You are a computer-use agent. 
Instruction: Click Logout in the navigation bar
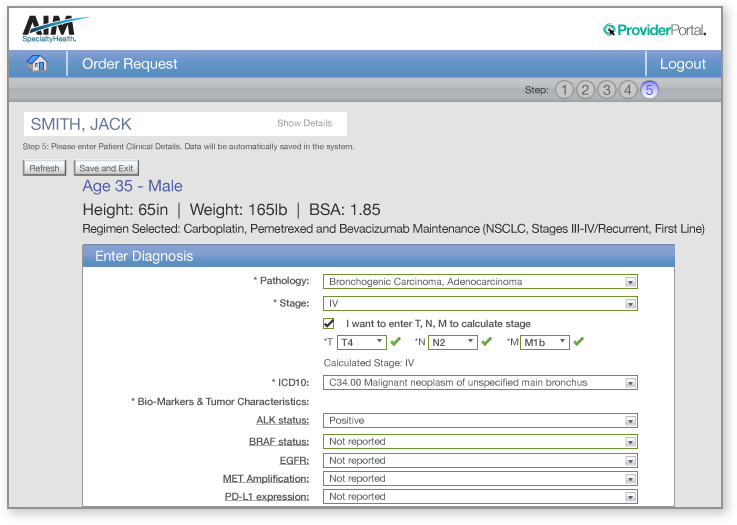(x=683, y=64)
